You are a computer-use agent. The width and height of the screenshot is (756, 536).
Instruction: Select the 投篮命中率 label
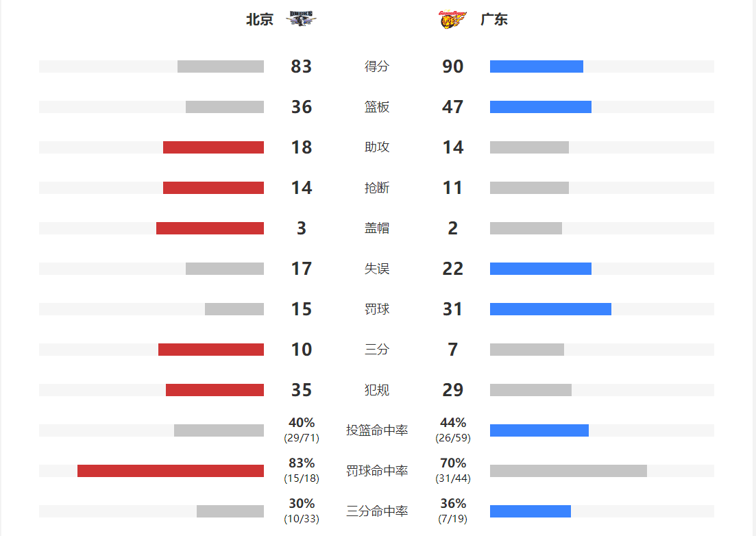[x=377, y=430]
